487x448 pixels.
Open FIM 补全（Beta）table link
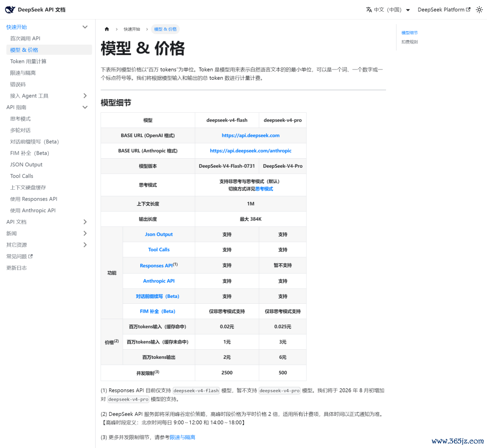[157, 311]
